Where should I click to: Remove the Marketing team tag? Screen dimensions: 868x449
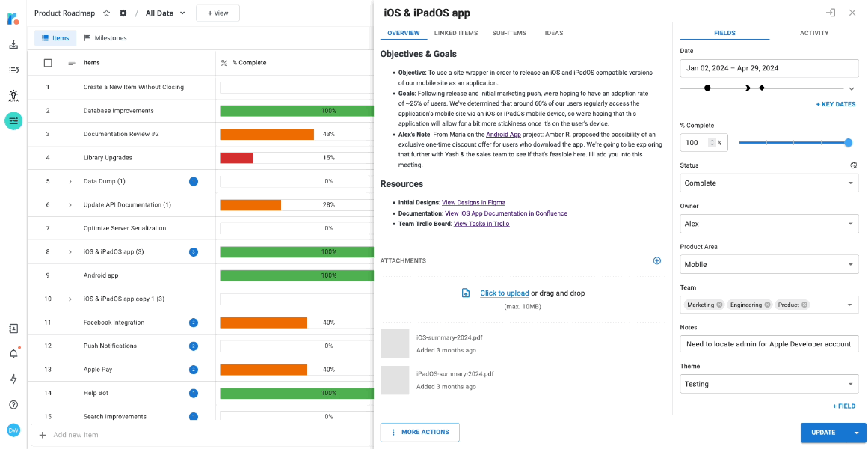coord(720,305)
